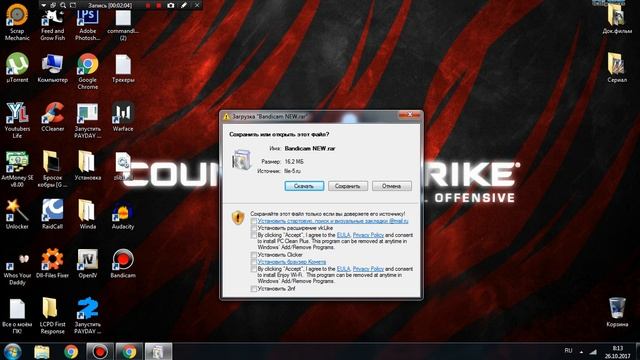Select the RaidCall desktop shortcut
Image resolution: width=640 pixels, height=360 pixels.
point(52,214)
